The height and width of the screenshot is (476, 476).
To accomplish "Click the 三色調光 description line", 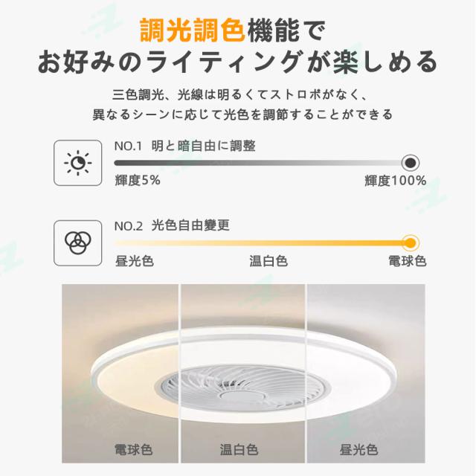I will coord(240,95).
